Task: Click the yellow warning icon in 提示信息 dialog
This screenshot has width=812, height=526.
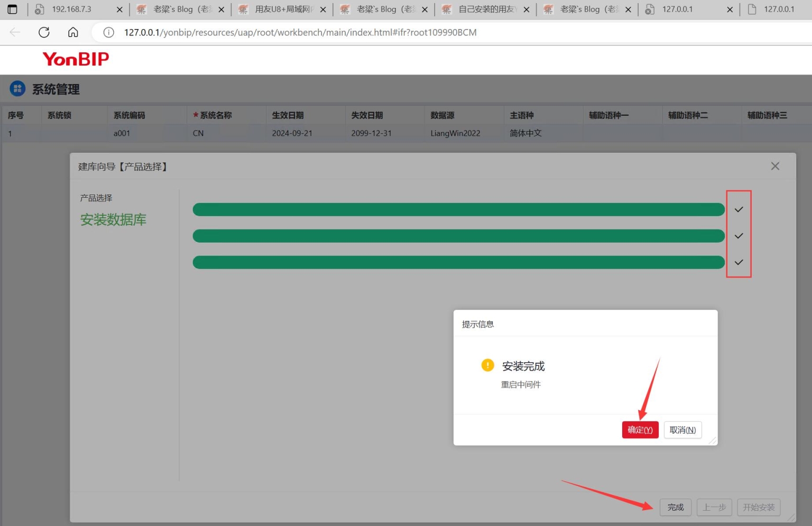Action: (x=487, y=365)
